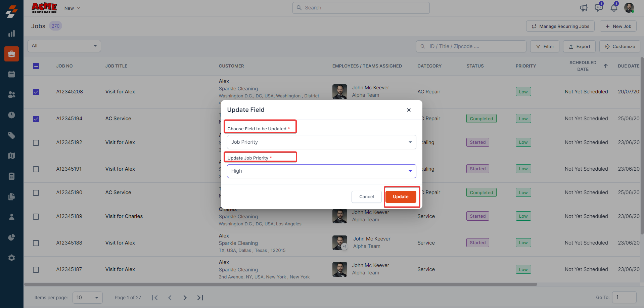Viewport: 644px width, 308px height.
Task: Open the Jobs briefcase sidebar icon
Action: coord(11,54)
